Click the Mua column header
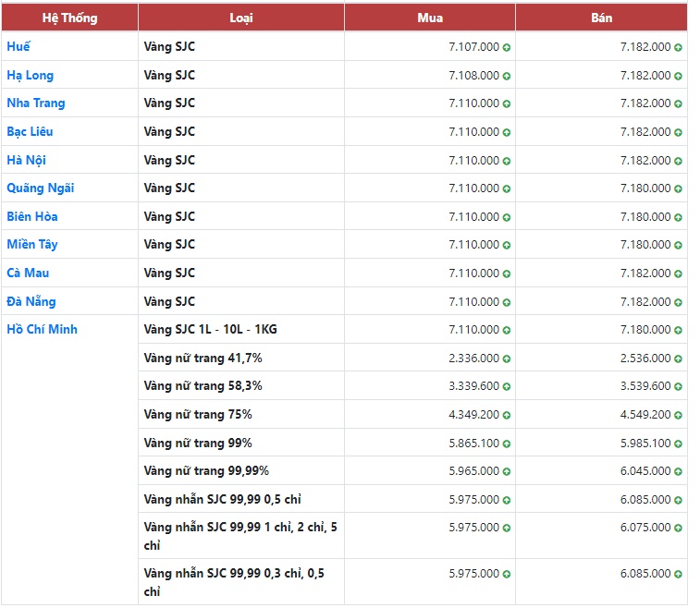This screenshot has height=608, width=700. 430,18
